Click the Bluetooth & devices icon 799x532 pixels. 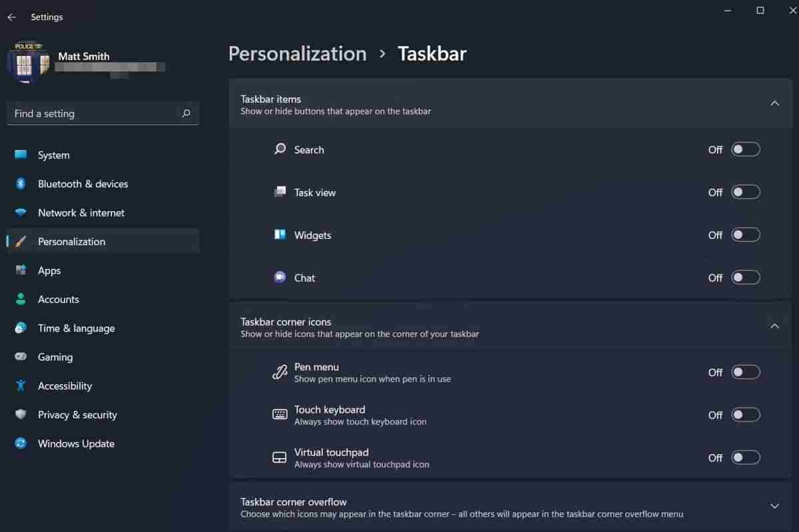coord(21,184)
